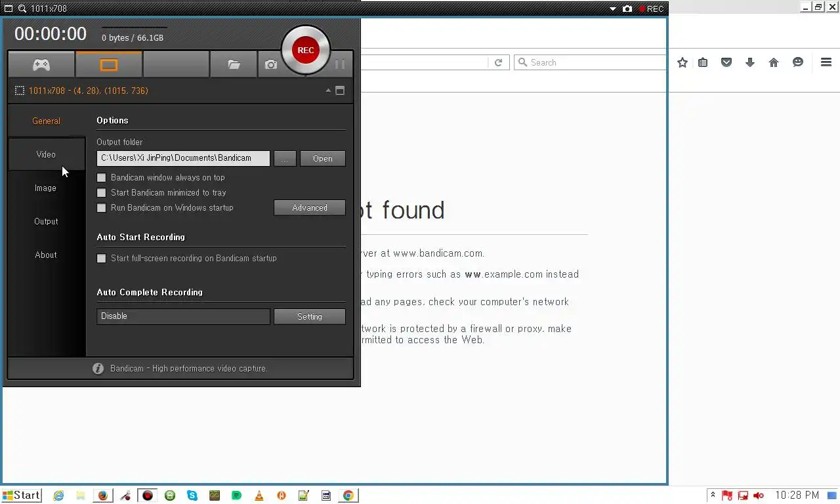The width and height of the screenshot is (840, 504).
Task: Click the REC label in capture top bar
Action: [x=651, y=9]
